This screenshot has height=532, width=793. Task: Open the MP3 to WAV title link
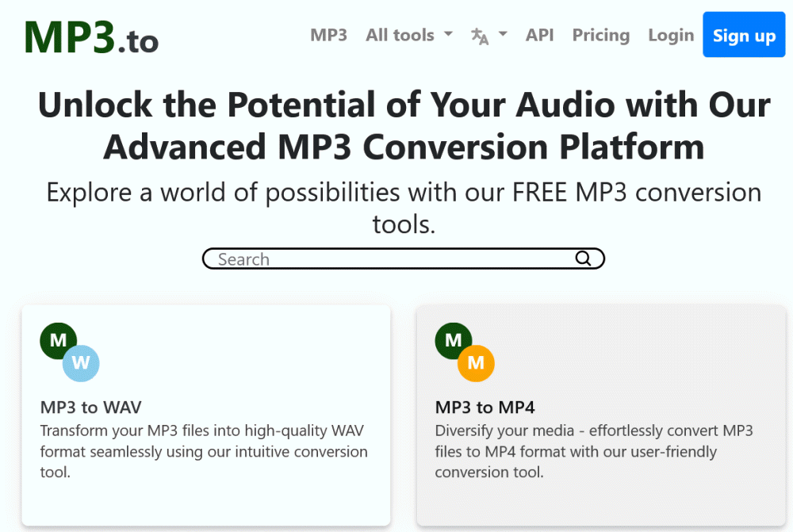pyautogui.click(x=90, y=408)
